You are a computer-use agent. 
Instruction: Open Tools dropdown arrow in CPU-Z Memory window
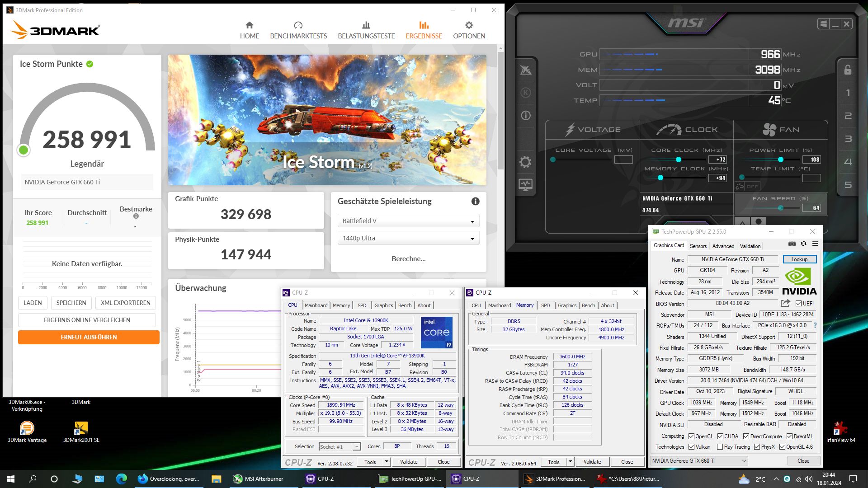(x=570, y=462)
